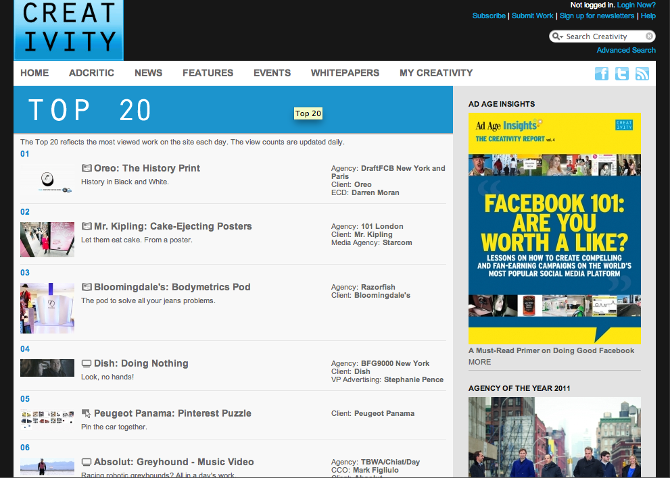
Task: Click the Login Now? link
Action: (x=636, y=5)
